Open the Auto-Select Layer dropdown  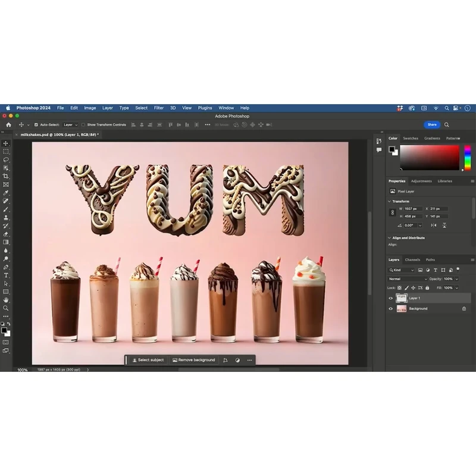[x=70, y=125]
